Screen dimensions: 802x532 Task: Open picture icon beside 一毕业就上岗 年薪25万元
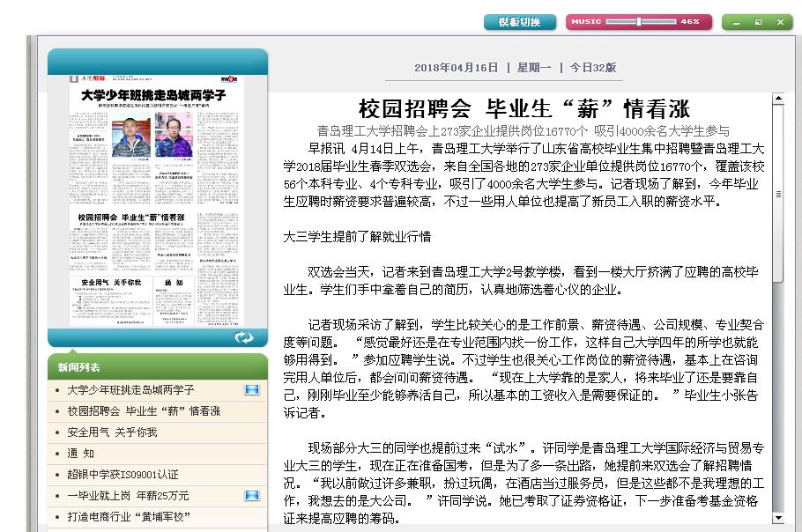[x=252, y=495]
